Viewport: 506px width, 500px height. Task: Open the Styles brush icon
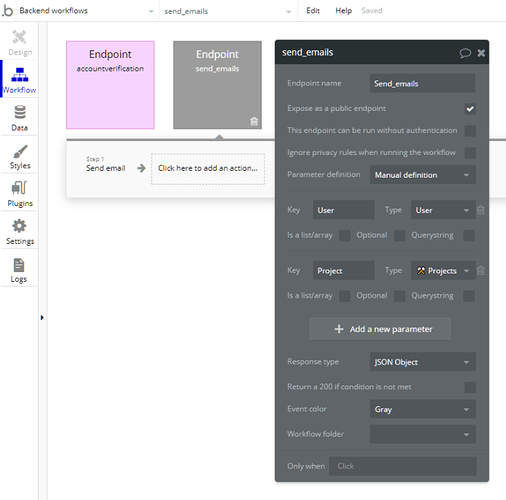pyautogui.click(x=20, y=151)
